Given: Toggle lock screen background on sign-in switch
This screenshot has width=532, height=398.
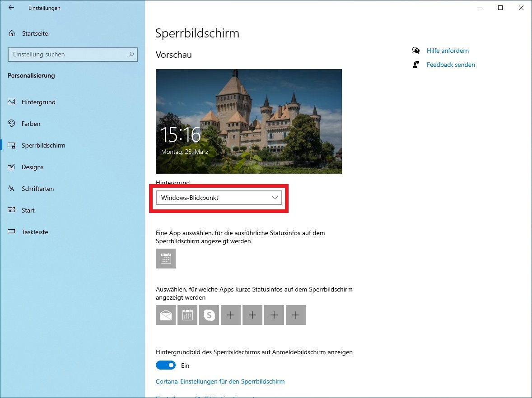Looking at the screenshot, I should [x=166, y=365].
